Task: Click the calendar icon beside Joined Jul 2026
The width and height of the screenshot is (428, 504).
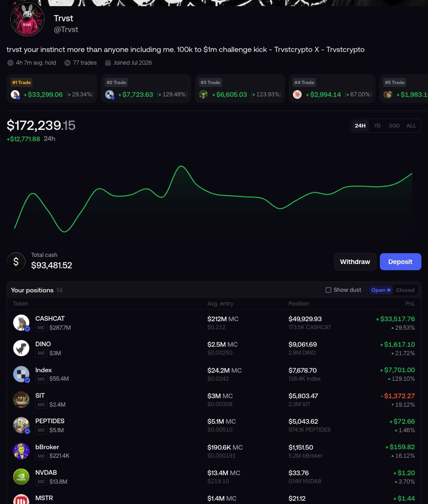Action: [108, 63]
